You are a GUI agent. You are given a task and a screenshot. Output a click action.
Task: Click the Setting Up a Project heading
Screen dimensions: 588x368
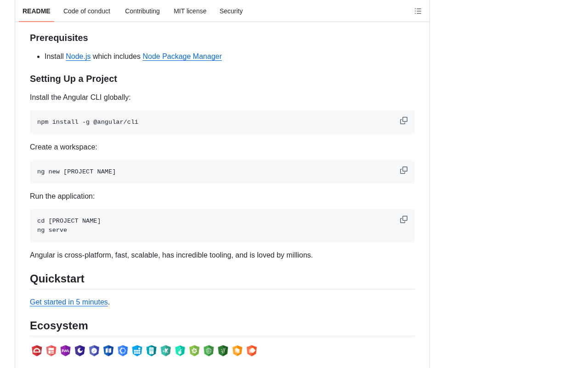(x=73, y=79)
